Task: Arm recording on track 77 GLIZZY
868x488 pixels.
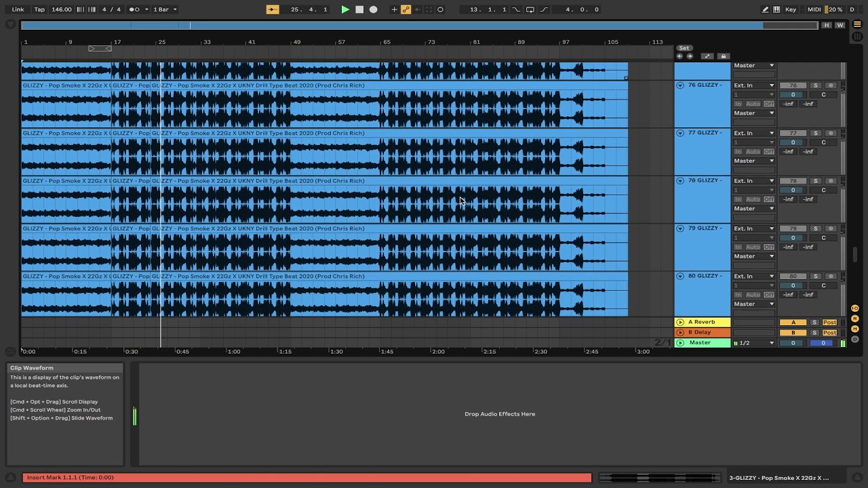Action: tap(831, 134)
